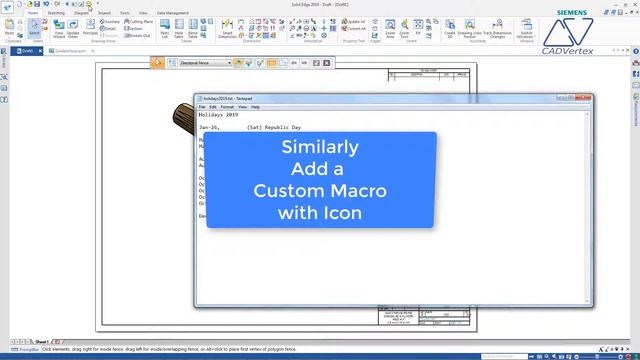Click the right arrow on the command bar
640x360 pixels.
[x=304, y=63]
